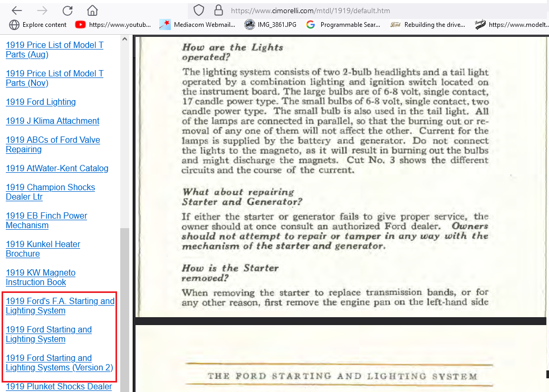Reload the page with refresh icon
Image resolution: width=549 pixels, height=392 pixels.
point(67,11)
